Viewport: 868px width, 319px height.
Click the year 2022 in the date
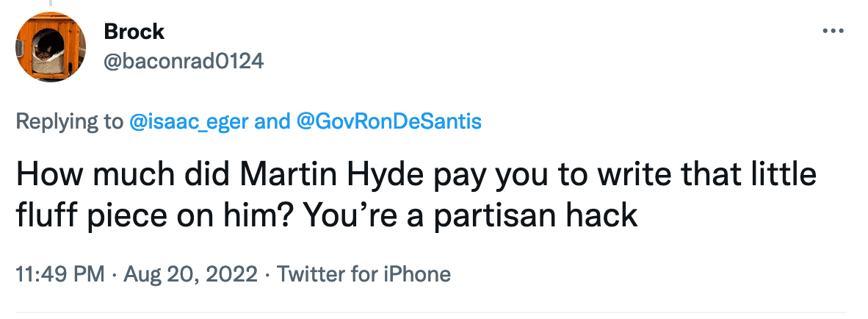pyautogui.click(x=232, y=275)
